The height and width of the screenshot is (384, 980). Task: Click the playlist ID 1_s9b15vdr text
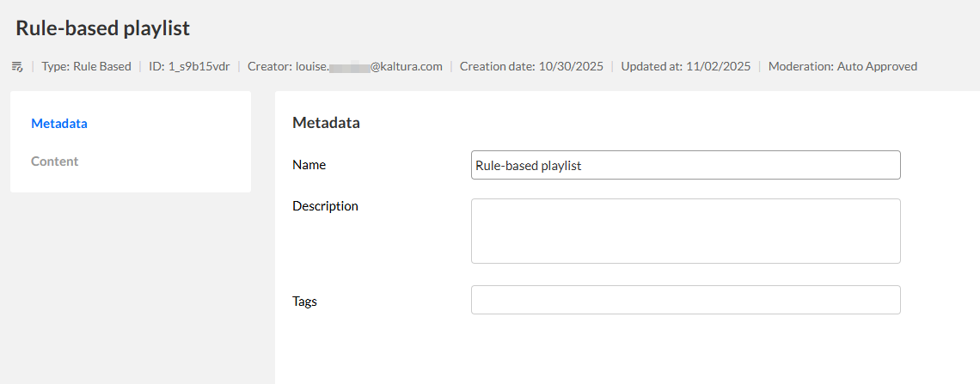(x=189, y=66)
